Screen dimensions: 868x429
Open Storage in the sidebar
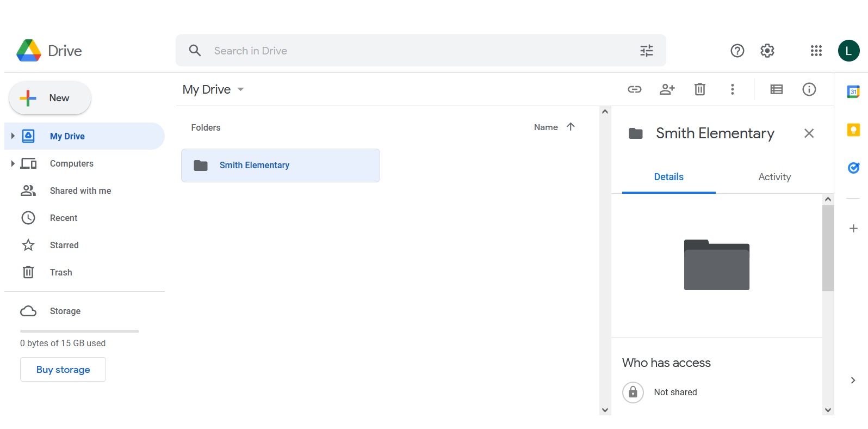point(84,311)
